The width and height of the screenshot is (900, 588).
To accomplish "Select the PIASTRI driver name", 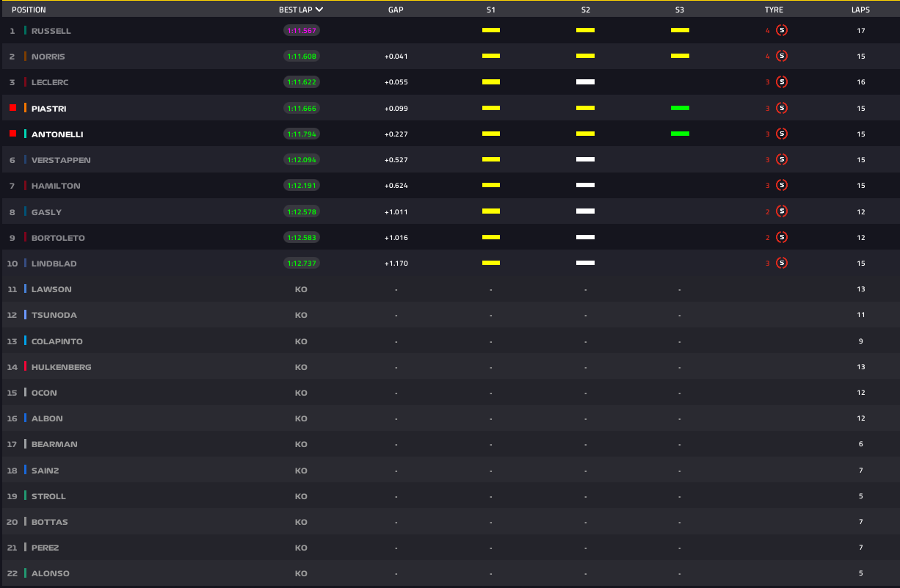I will (49, 108).
